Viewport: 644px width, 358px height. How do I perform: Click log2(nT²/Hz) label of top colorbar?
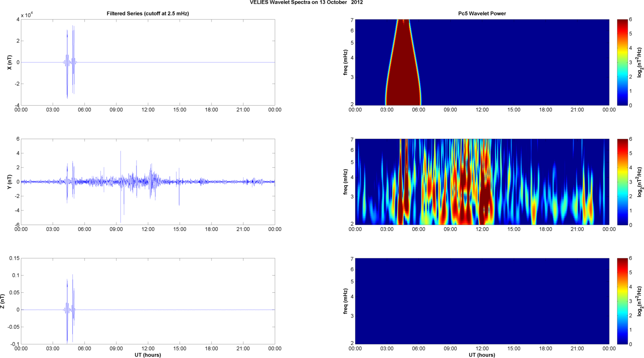tap(640, 62)
